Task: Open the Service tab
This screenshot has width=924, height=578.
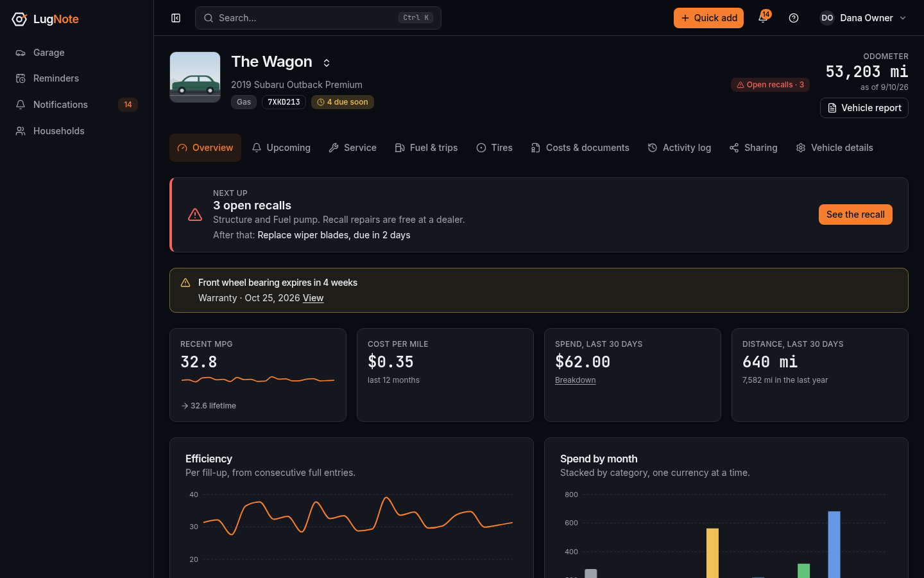Action: pos(352,148)
